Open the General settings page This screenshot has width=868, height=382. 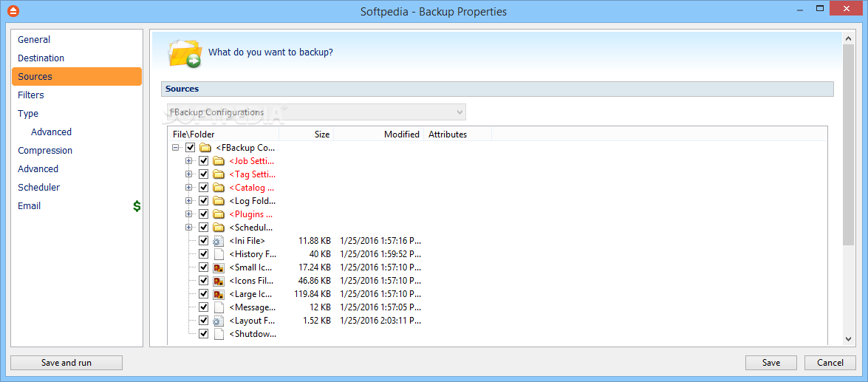coord(77,40)
